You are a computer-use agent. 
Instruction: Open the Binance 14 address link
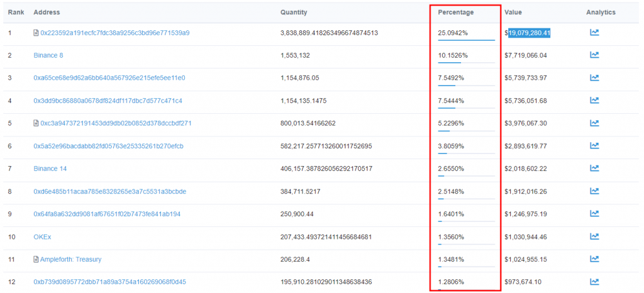50,169
